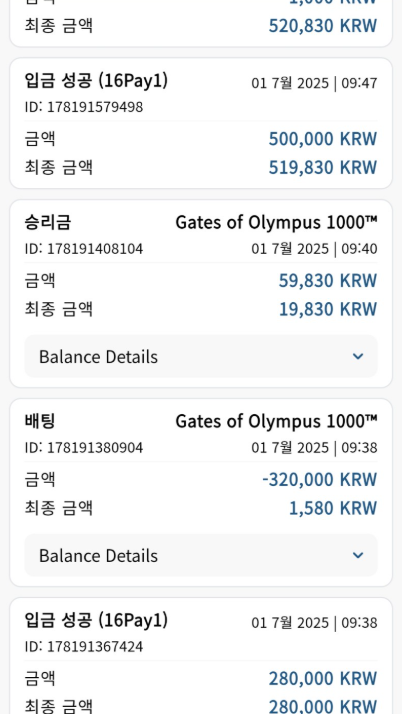Click the 520,830 KRW final balance

coord(323,26)
